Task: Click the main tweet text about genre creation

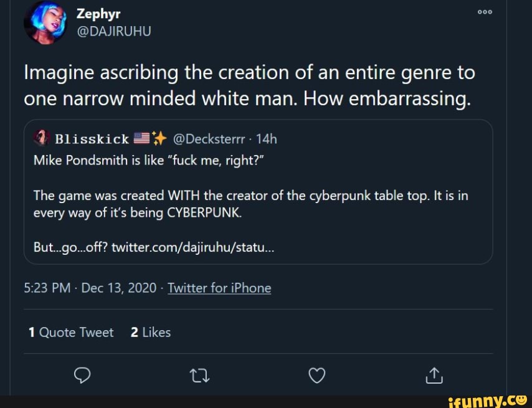Action: pos(249,86)
